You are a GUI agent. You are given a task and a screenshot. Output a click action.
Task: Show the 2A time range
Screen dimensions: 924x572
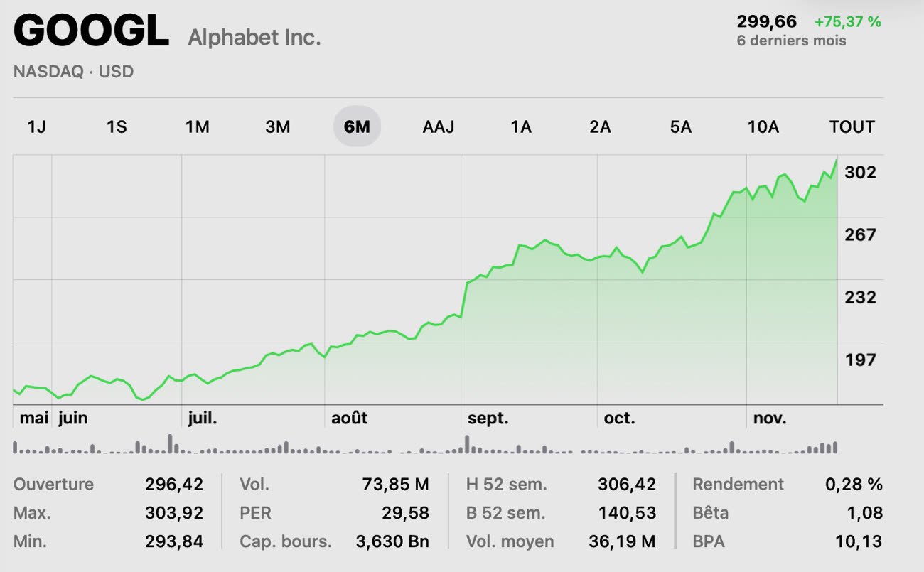(x=600, y=127)
